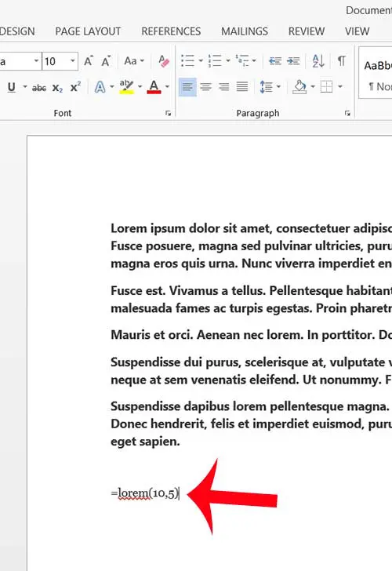Open the font name dropdown arrow
This screenshot has height=571, width=392.
point(36,61)
